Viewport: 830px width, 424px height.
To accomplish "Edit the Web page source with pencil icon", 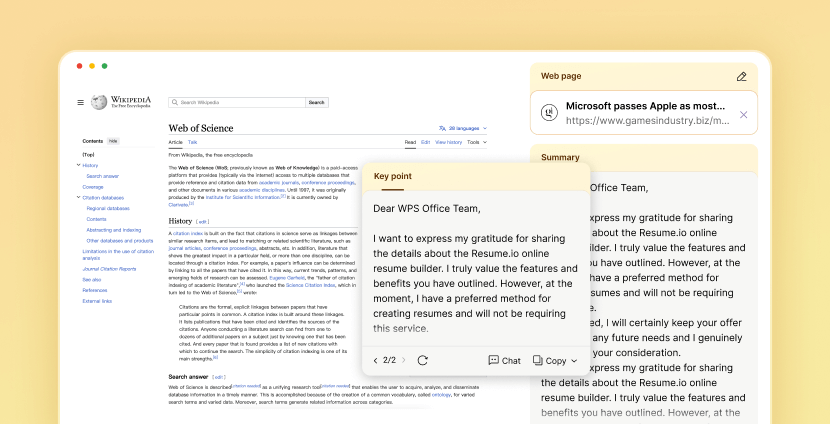I will [x=742, y=77].
